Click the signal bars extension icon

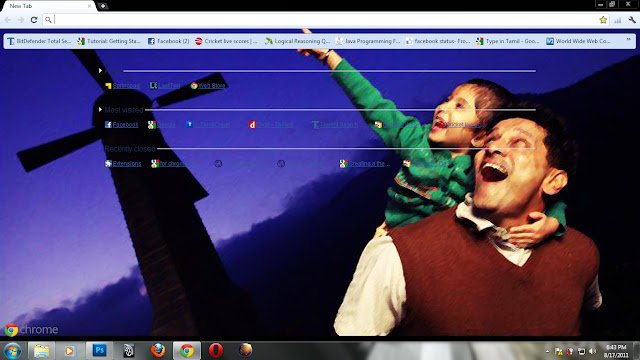[x=618, y=20]
